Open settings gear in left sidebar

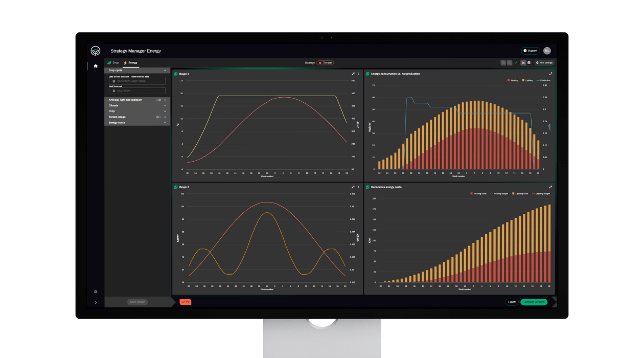point(96,292)
